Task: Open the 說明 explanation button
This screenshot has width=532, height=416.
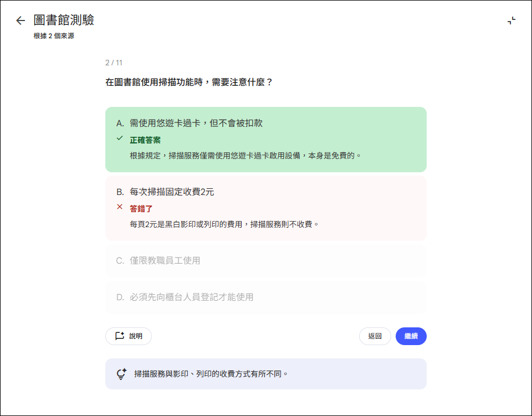Action: tap(129, 336)
